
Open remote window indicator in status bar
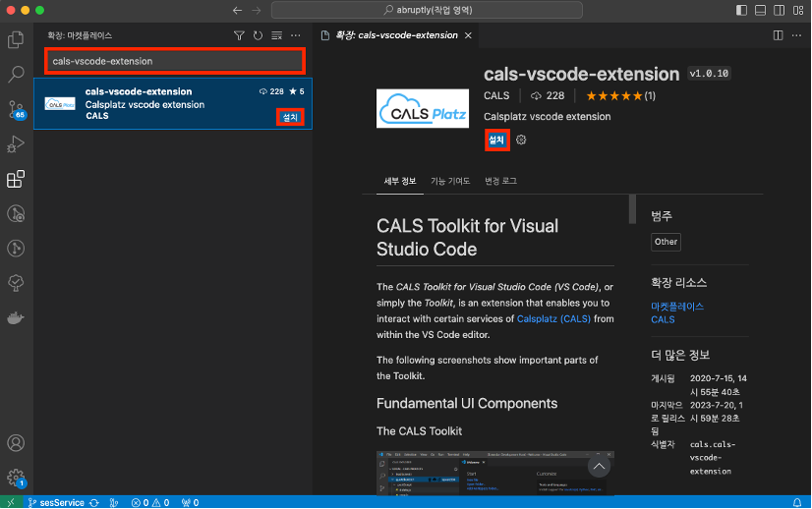click(11, 502)
